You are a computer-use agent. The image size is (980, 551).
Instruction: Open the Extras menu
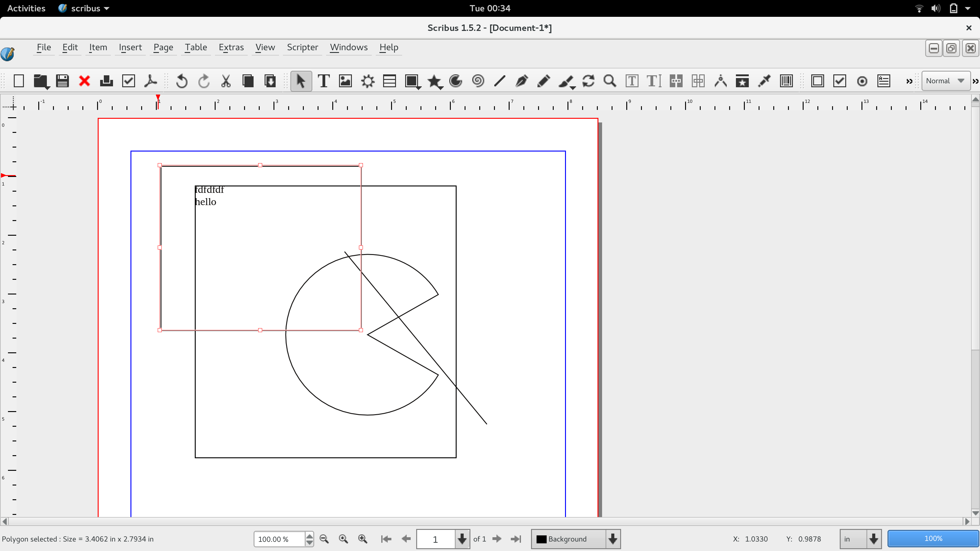231,47
